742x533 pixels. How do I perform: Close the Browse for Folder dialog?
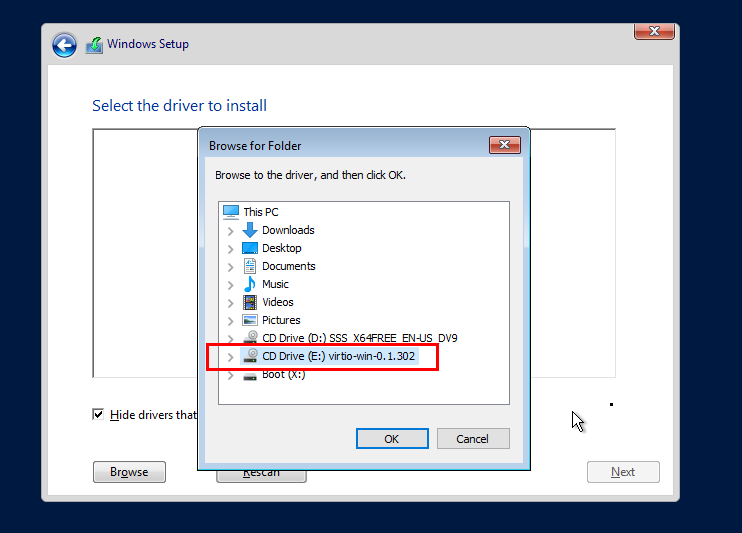[504, 145]
